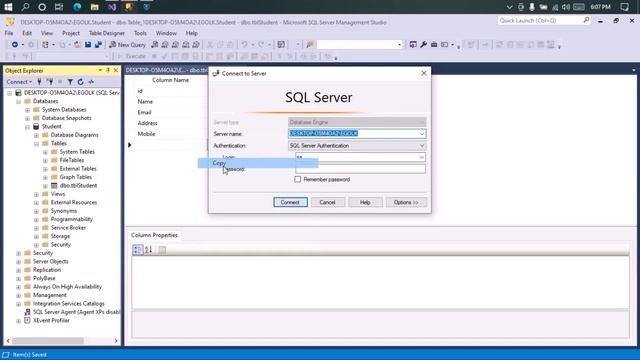Click the Find in Files icon in the toolbar

click(310, 44)
